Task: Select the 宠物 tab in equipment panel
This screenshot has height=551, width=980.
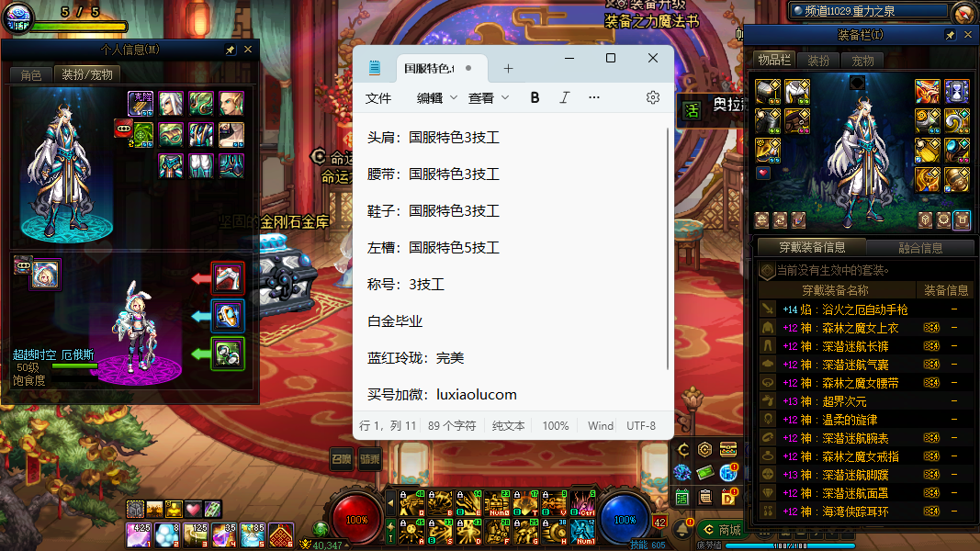Action: pos(863,61)
